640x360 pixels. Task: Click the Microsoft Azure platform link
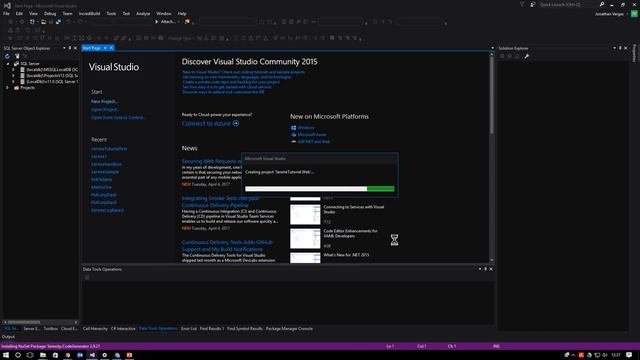pos(311,135)
